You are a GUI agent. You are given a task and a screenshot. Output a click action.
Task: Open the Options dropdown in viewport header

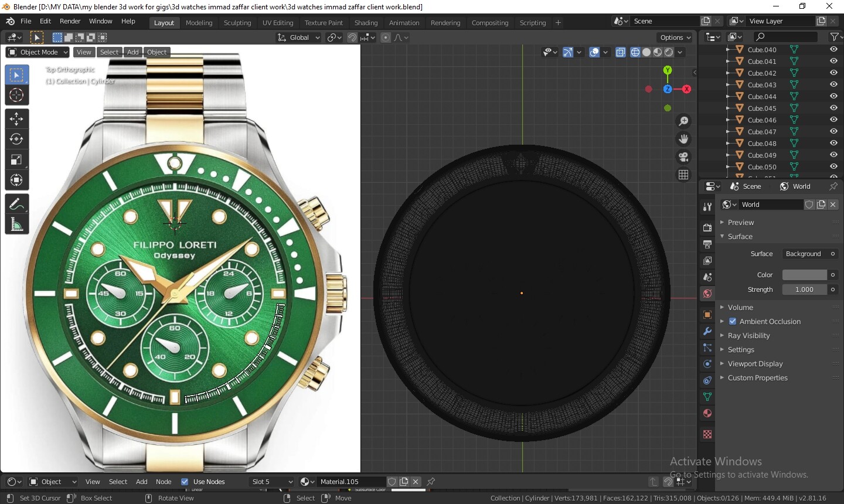pos(676,38)
